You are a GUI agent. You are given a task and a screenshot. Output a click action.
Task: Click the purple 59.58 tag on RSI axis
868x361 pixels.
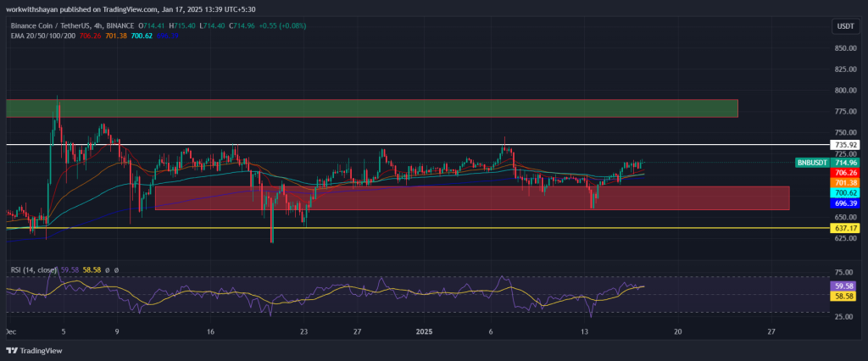(845, 286)
